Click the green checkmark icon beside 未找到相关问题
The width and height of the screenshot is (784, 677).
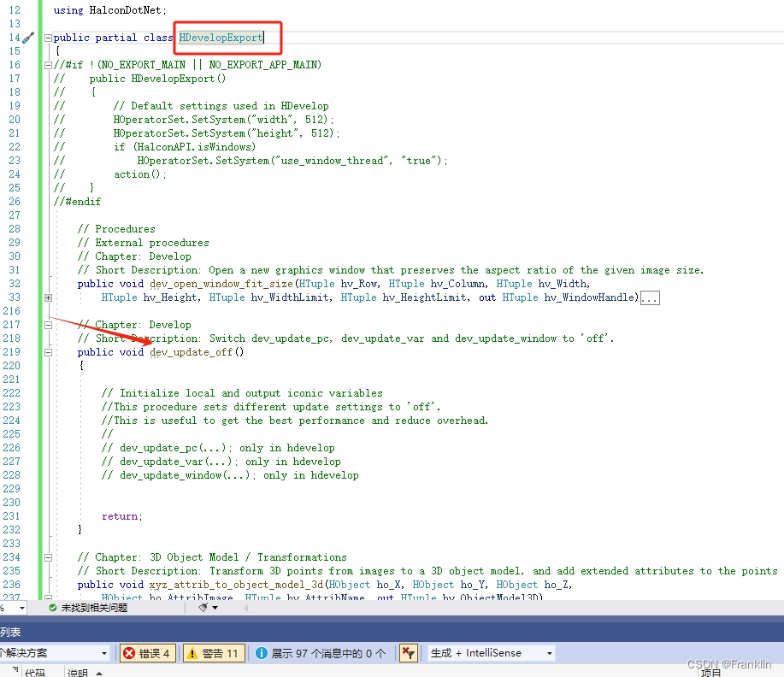point(54,608)
